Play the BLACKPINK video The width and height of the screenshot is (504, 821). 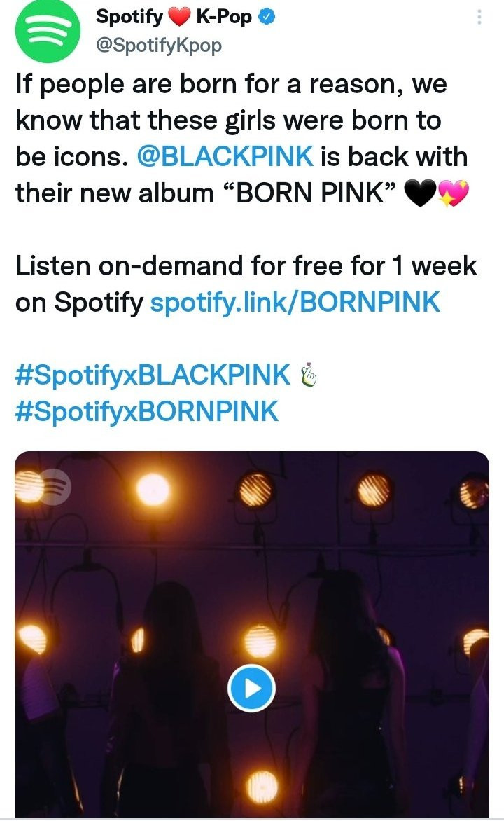click(252, 688)
